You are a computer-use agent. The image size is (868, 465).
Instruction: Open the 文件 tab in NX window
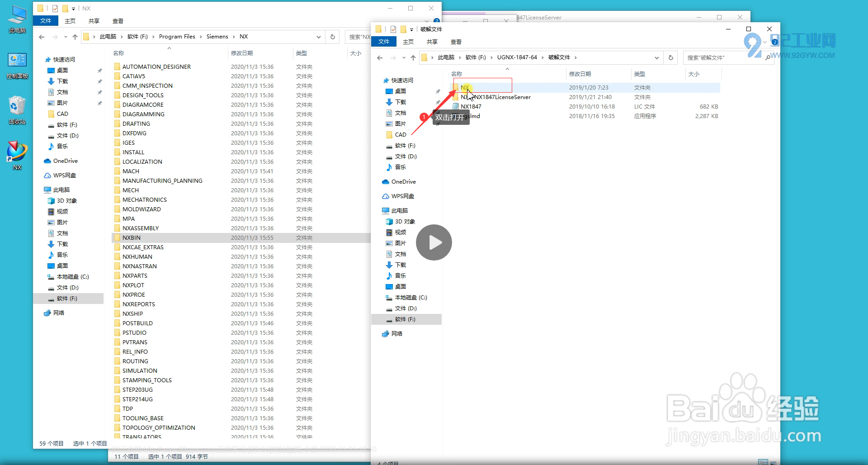click(46, 21)
